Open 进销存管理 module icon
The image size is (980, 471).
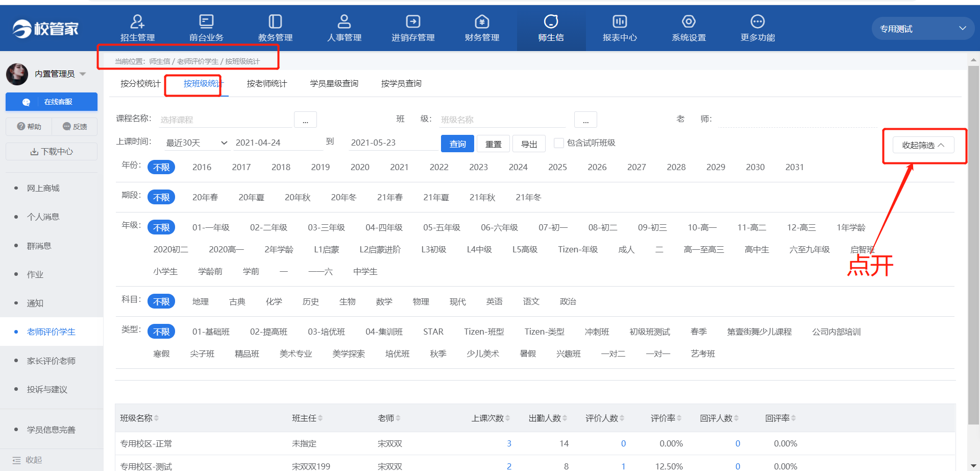click(413, 21)
